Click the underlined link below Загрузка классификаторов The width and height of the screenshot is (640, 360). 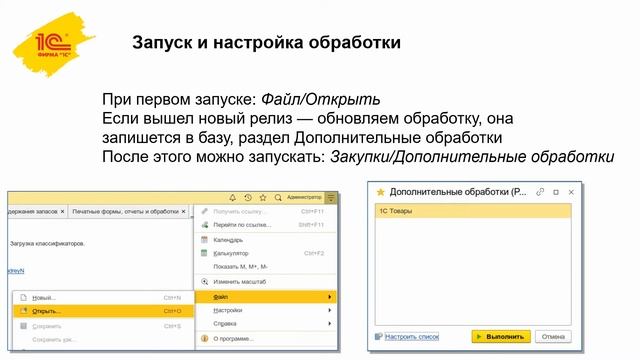coord(16,271)
